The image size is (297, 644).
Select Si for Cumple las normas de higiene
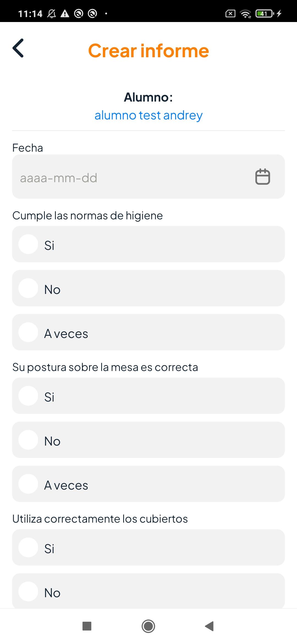point(148,244)
